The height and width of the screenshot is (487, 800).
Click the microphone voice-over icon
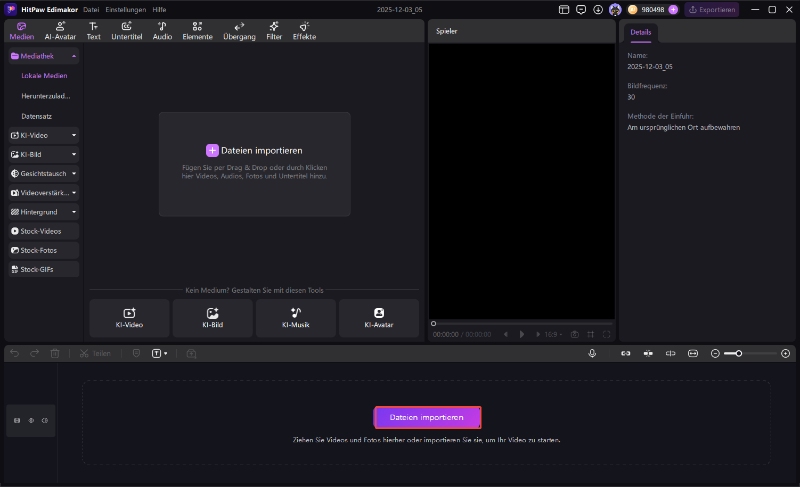(592, 353)
